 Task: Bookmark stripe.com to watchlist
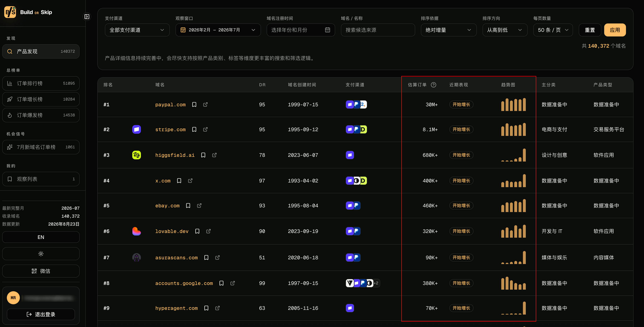194,129
